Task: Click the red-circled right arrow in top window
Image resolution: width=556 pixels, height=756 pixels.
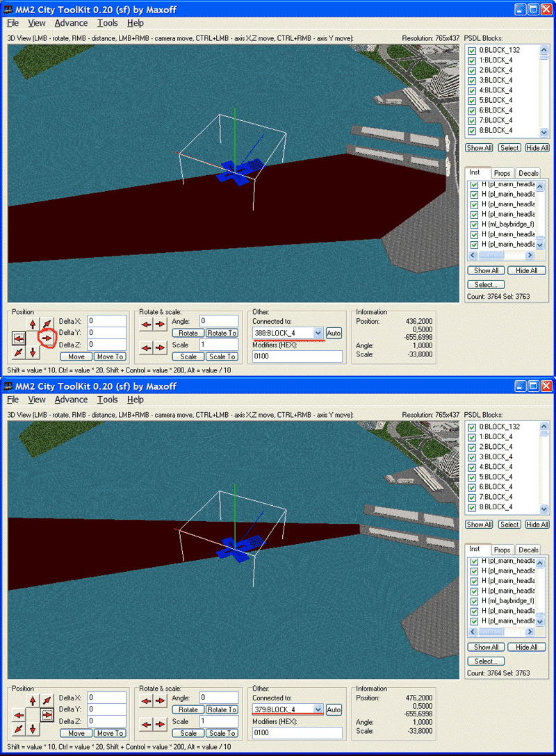Action: (47, 338)
